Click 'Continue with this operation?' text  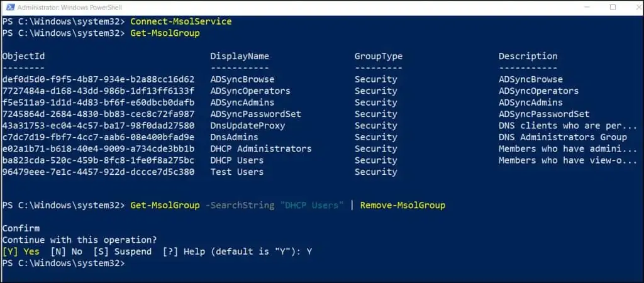pos(79,240)
